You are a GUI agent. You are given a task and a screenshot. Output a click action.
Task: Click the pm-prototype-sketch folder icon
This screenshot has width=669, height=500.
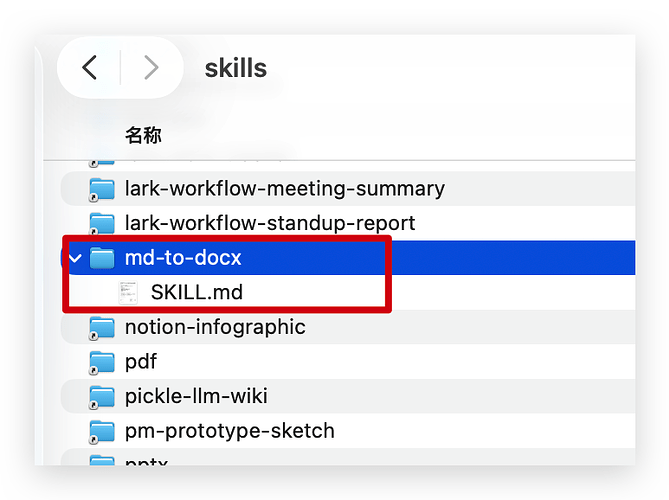pyautogui.click(x=102, y=431)
